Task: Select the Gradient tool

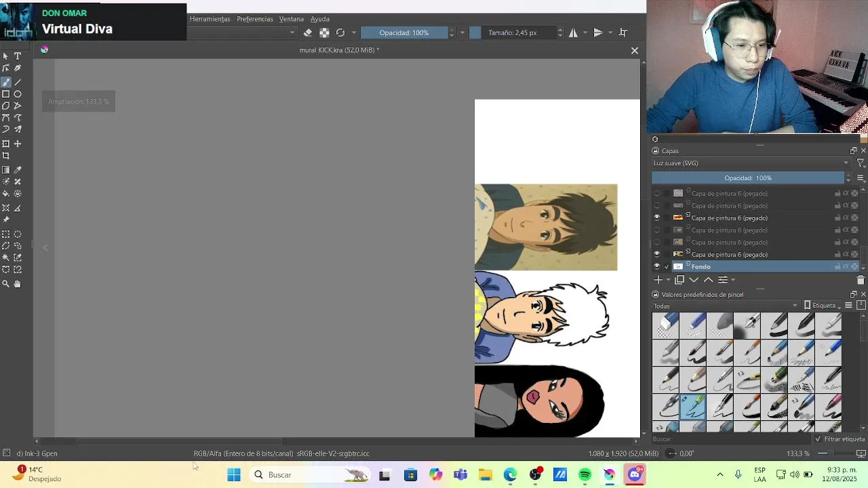Action: [x=6, y=170]
